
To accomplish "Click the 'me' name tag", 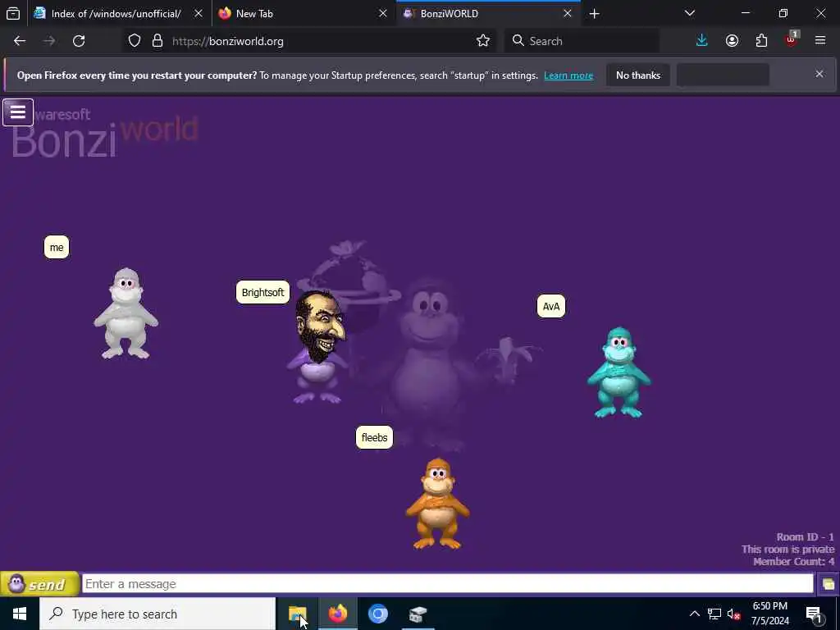I will click(x=57, y=248).
